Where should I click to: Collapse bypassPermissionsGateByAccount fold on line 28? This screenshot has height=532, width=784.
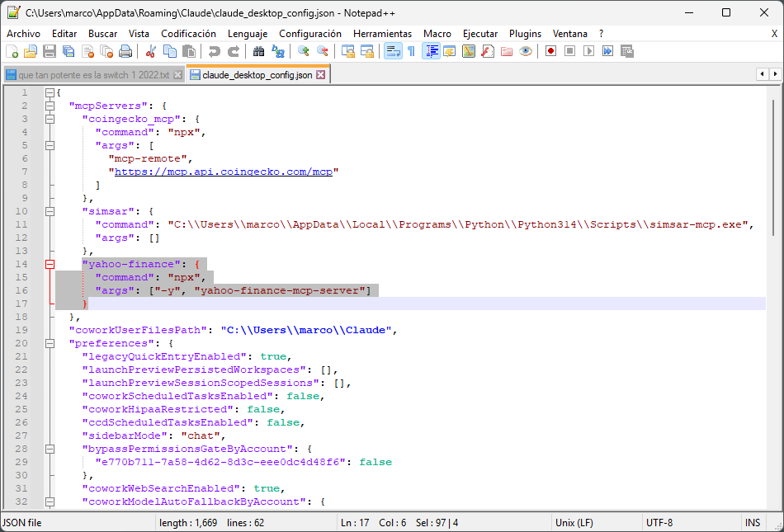tap(50, 449)
